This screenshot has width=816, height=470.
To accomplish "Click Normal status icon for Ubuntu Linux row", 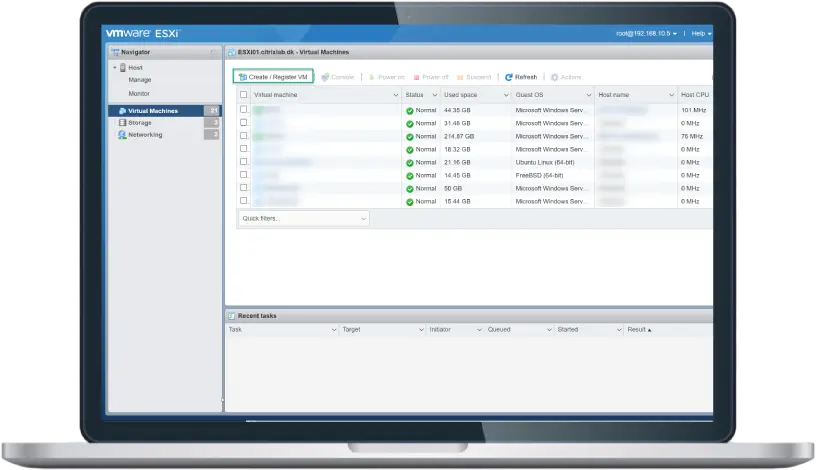I will [410, 163].
